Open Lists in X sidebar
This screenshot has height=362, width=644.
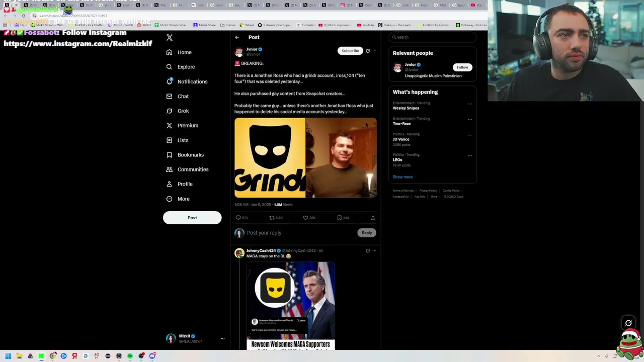(x=177, y=140)
